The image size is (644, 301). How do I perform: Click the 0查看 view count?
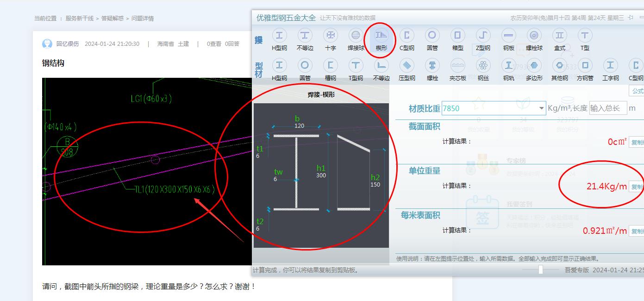pos(214,44)
